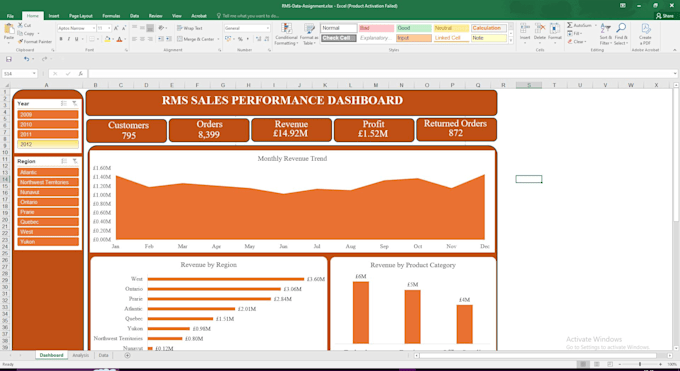
Task: Expand the Name Box dropdown
Action: (x=34, y=74)
